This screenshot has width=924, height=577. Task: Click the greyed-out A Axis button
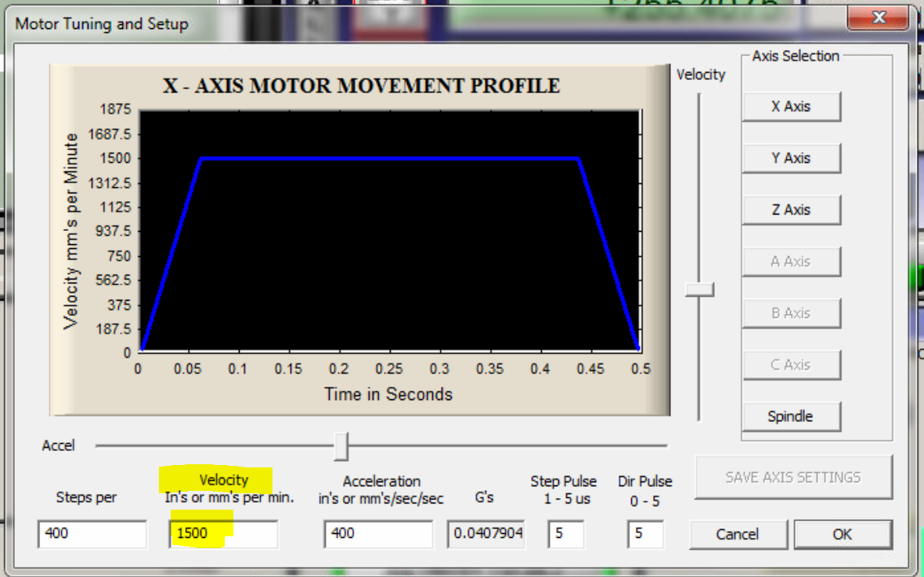click(x=791, y=261)
